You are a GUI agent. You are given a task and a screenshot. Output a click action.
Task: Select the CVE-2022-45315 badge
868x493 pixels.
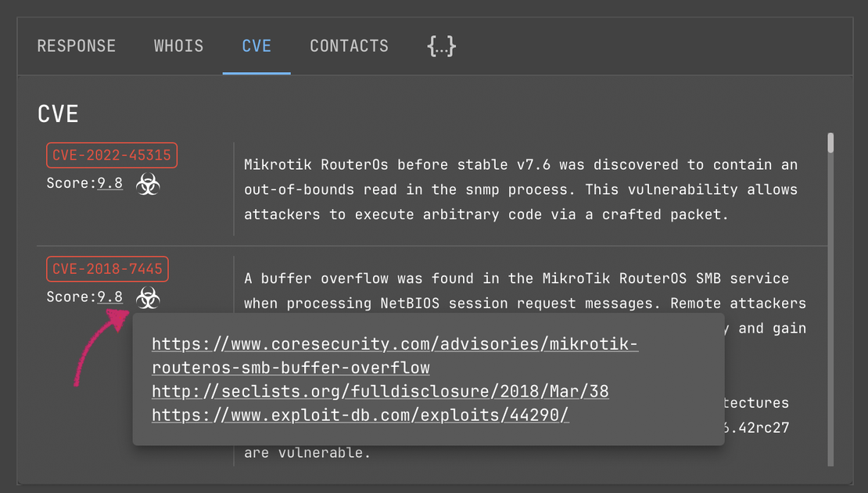coord(111,155)
